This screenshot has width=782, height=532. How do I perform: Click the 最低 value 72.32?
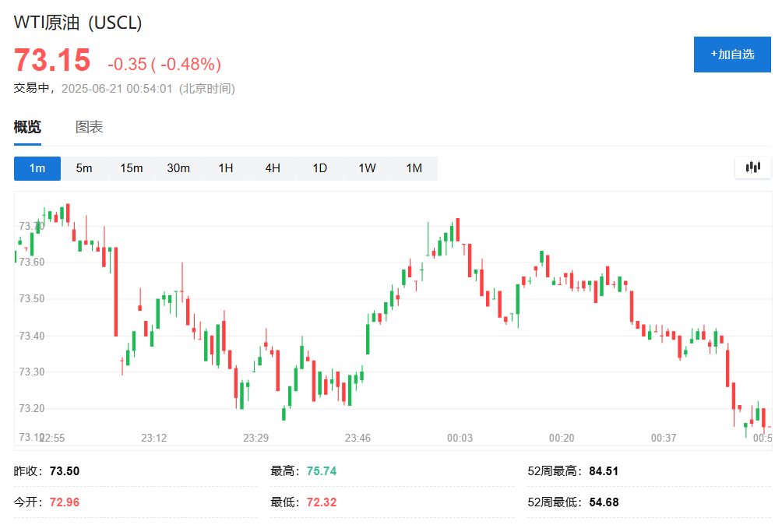(x=322, y=502)
